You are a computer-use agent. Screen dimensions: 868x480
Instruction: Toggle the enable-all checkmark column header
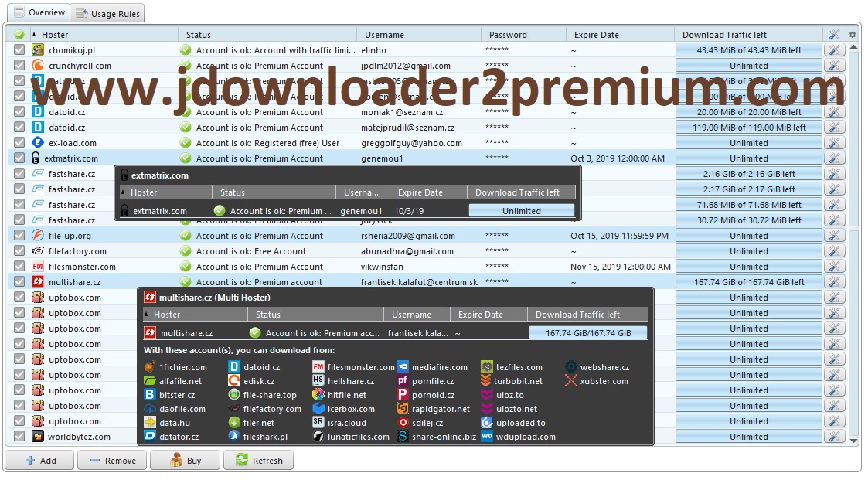tap(19, 34)
